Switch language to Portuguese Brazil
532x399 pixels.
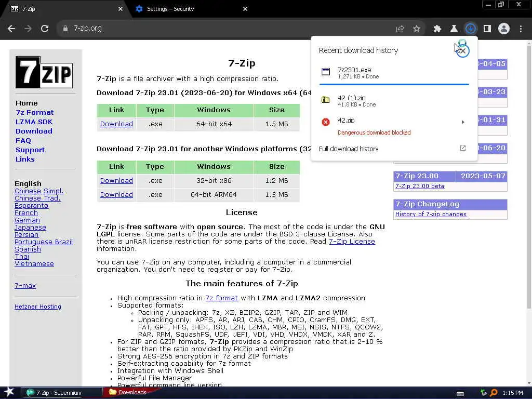click(x=44, y=242)
